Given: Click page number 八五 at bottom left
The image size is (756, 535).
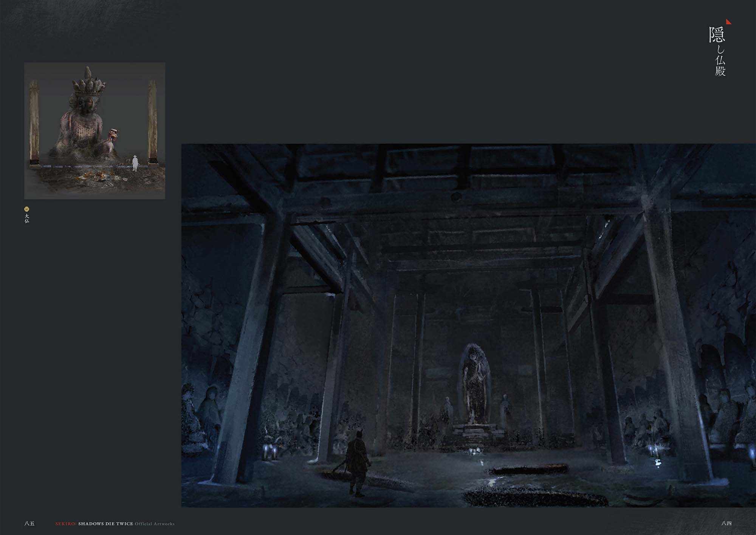Looking at the screenshot, I should [x=29, y=524].
